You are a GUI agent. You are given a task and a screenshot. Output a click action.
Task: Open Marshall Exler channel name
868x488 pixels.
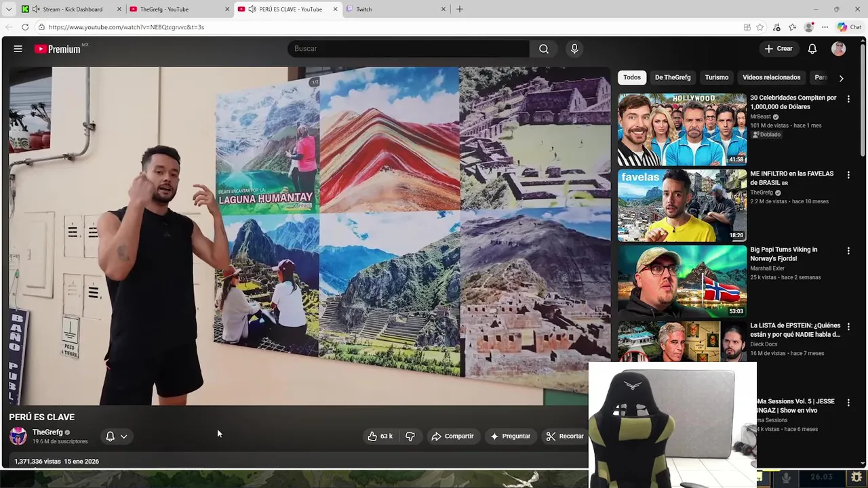tap(767, 268)
